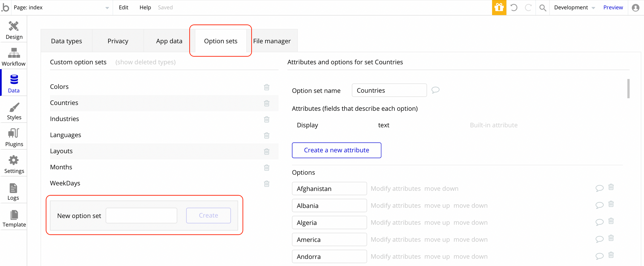Click the show deleted types link
Viewport: 644px width, 266px height.
pyautogui.click(x=145, y=62)
